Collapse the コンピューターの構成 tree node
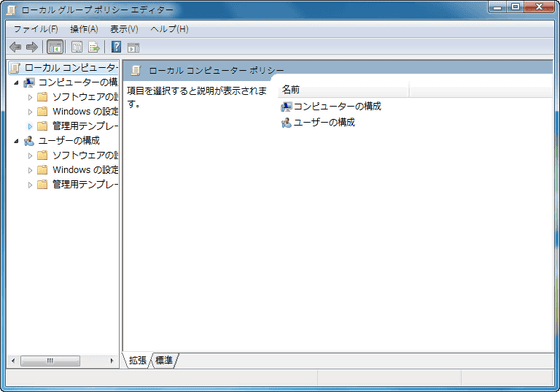This screenshot has height=392, width=560. (x=16, y=83)
